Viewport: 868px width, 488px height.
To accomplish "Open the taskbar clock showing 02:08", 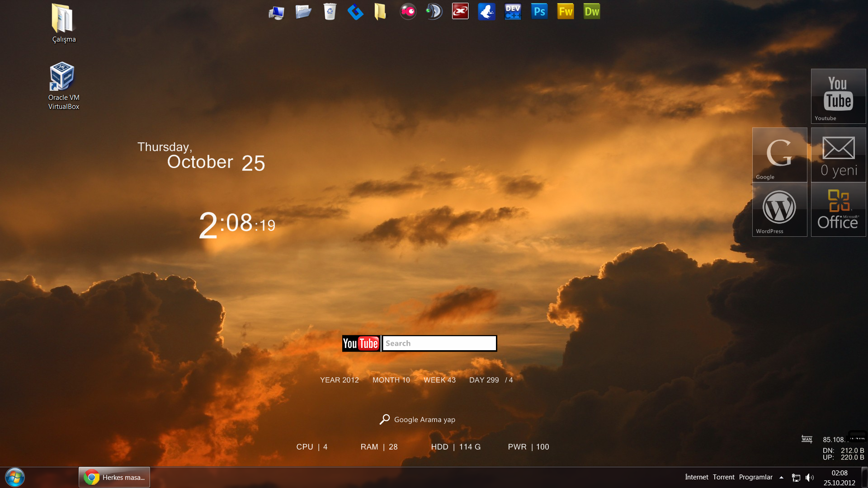I will (x=840, y=478).
